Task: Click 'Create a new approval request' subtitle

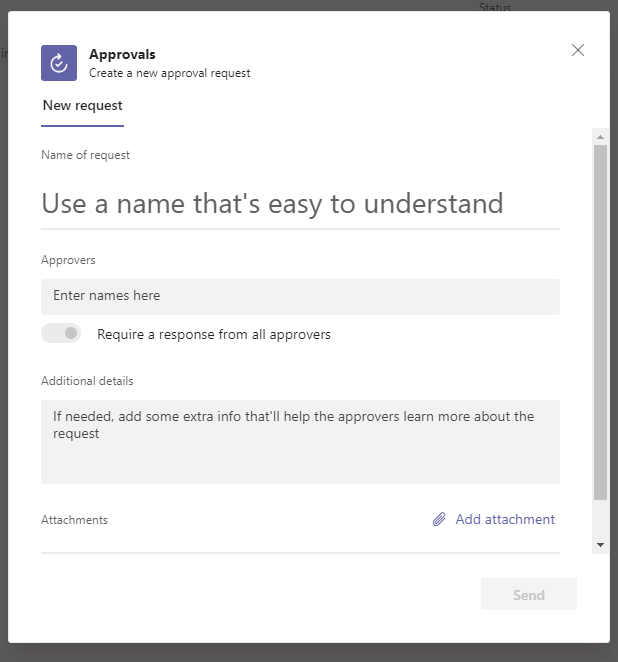Action: (169, 73)
